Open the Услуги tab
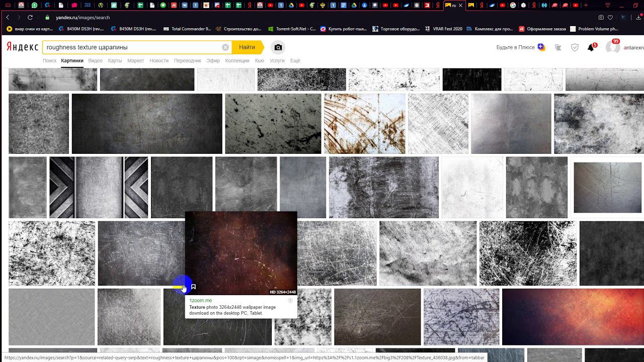This screenshot has width=644, height=362. (x=277, y=61)
